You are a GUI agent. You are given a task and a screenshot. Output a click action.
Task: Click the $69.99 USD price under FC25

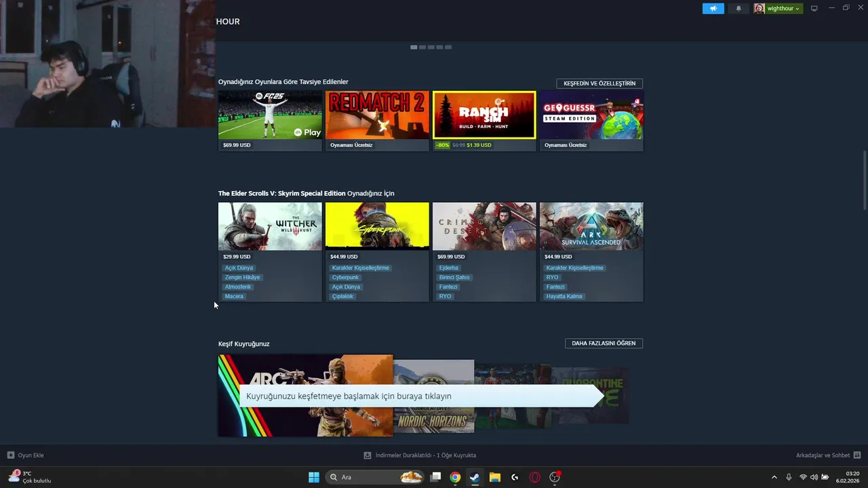[x=237, y=145]
